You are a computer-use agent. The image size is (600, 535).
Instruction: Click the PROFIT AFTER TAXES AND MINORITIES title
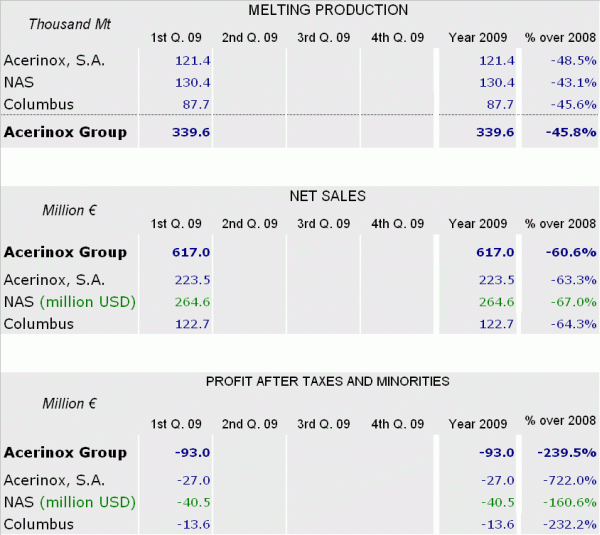(x=327, y=381)
